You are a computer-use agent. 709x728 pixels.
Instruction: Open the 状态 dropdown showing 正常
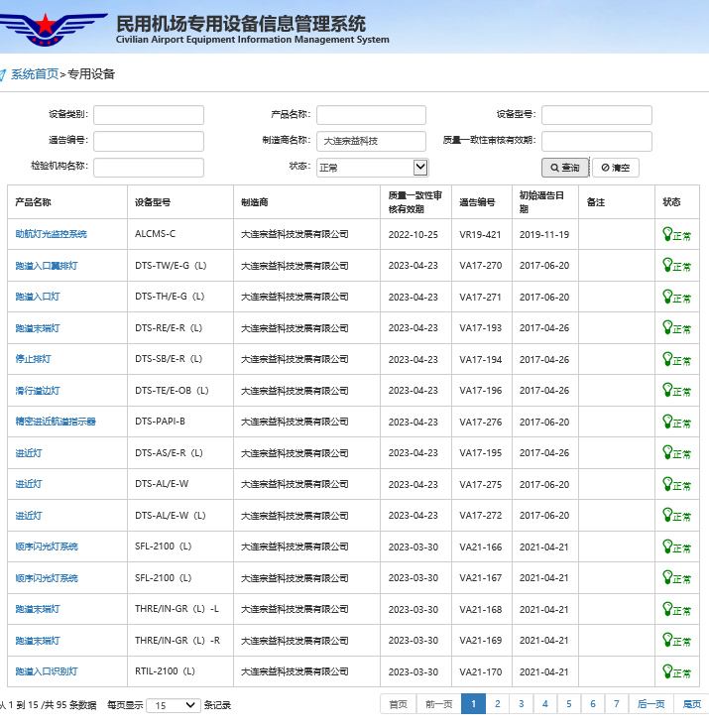(x=371, y=168)
